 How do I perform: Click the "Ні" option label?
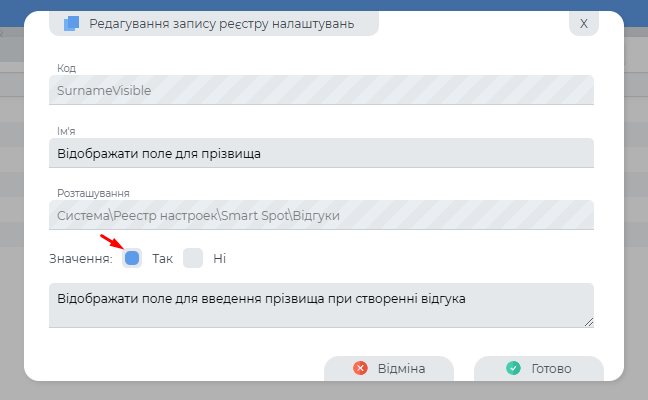[220, 259]
